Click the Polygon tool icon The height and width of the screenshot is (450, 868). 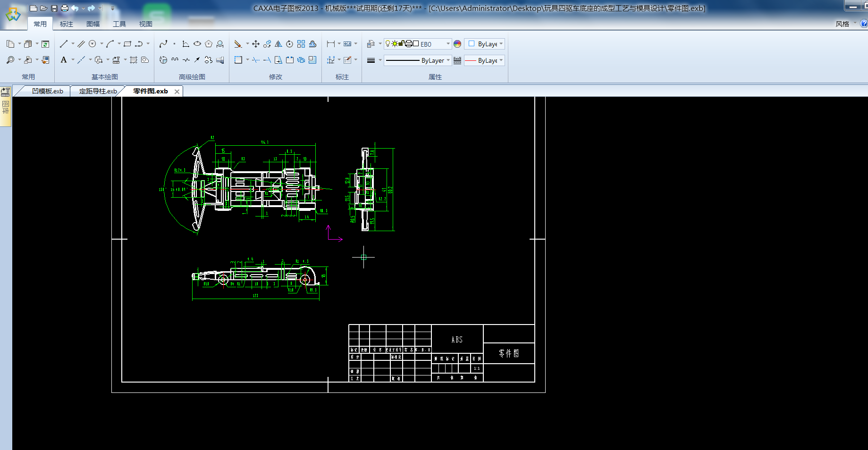coord(209,44)
